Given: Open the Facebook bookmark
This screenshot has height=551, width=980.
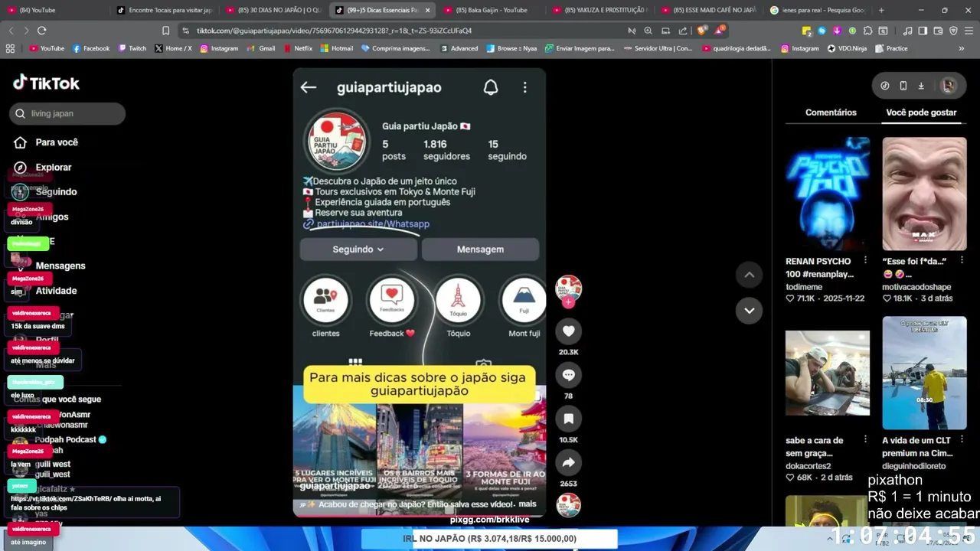Looking at the screenshot, I should pyautogui.click(x=91, y=48).
